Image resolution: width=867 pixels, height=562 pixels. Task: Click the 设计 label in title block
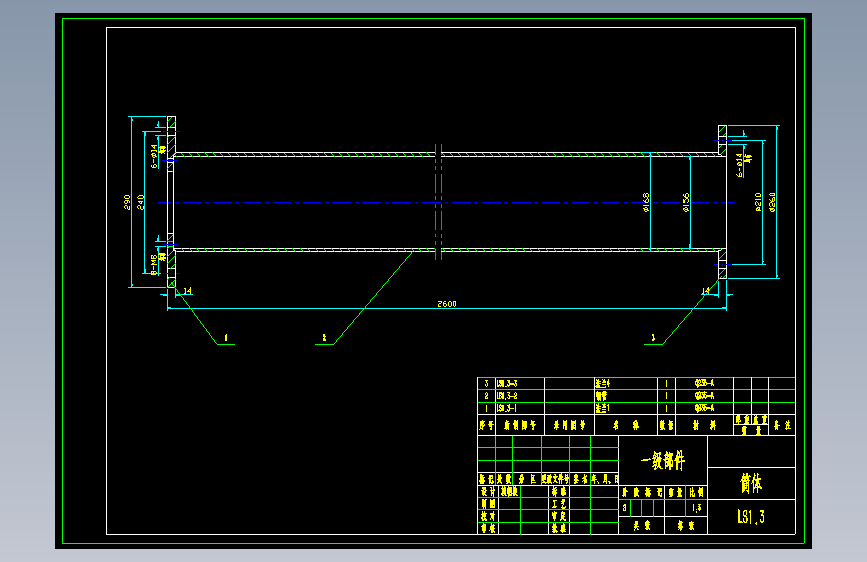[x=488, y=492]
